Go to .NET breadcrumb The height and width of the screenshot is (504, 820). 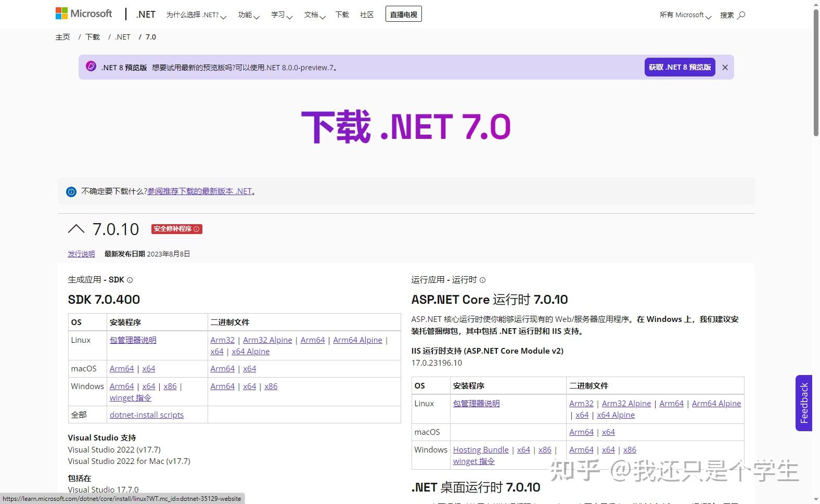click(123, 37)
